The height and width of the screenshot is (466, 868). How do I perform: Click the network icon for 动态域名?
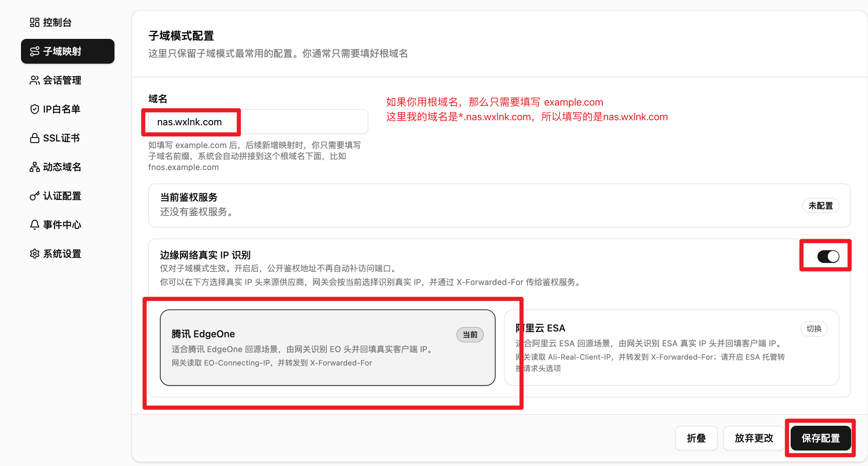point(34,167)
